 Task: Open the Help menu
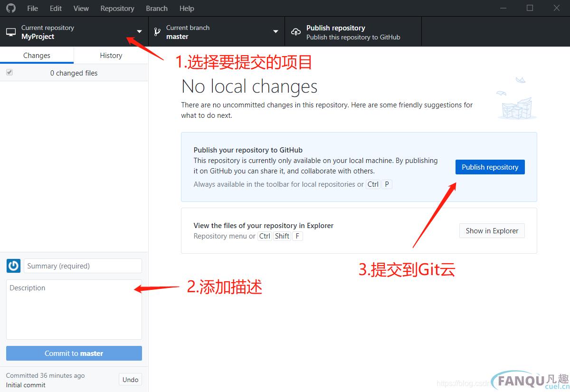click(x=187, y=8)
